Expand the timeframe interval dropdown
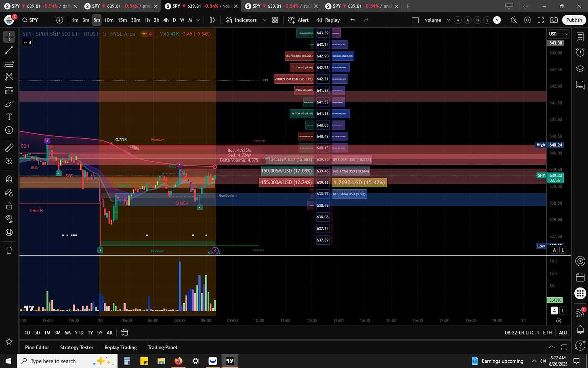Image resolution: width=588 pixels, height=368 pixels. [x=198, y=20]
